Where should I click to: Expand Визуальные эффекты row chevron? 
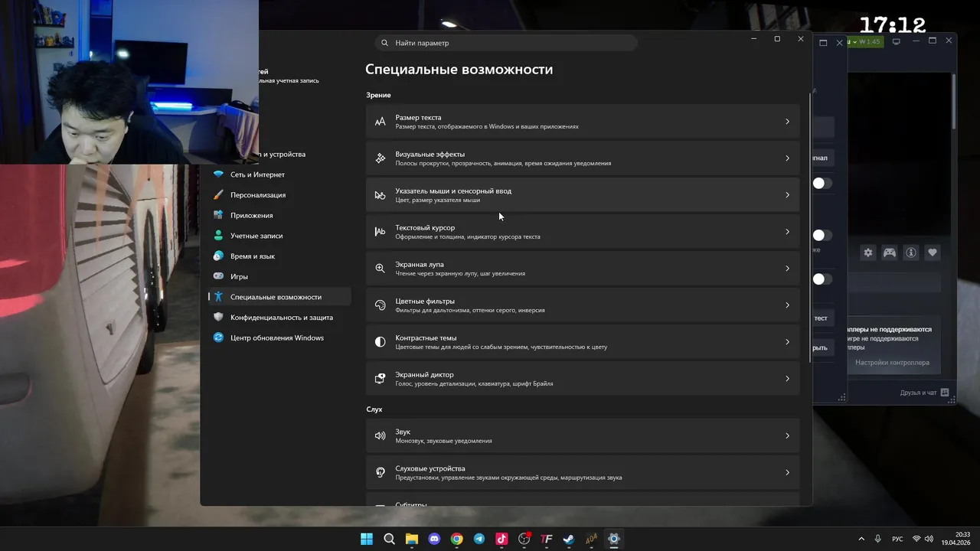click(x=787, y=158)
